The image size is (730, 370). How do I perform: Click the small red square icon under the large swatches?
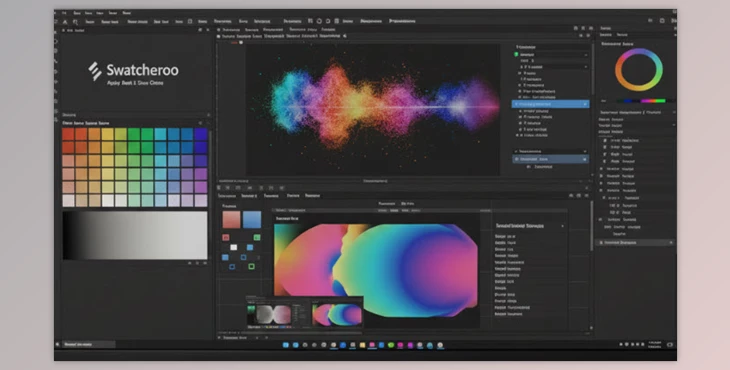(x=226, y=237)
